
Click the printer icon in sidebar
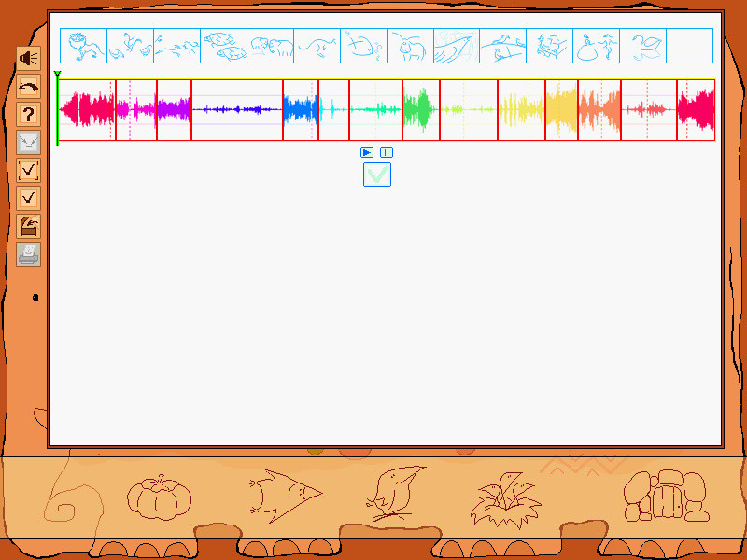(29, 254)
